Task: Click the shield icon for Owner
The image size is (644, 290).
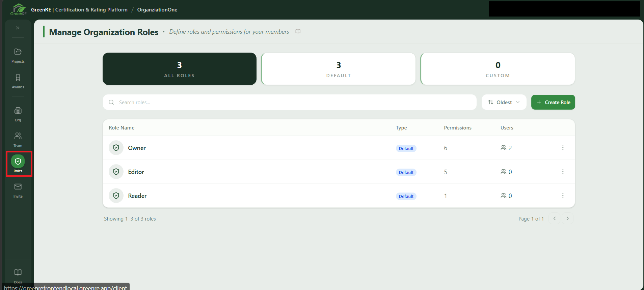Action: tap(116, 148)
